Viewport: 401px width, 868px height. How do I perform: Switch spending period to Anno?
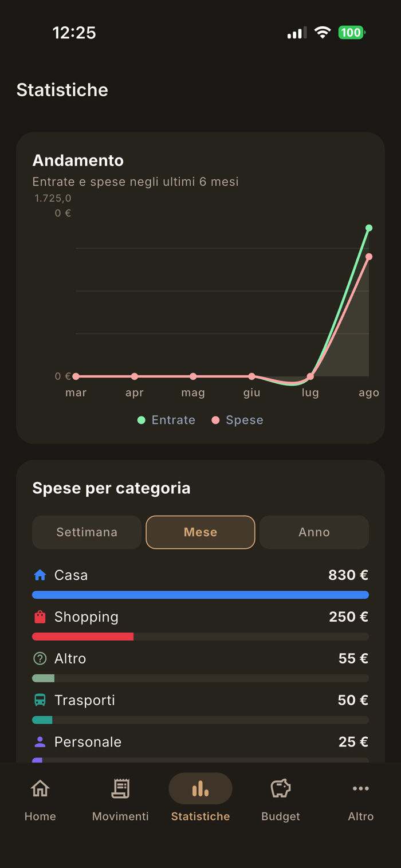(x=314, y=532)
